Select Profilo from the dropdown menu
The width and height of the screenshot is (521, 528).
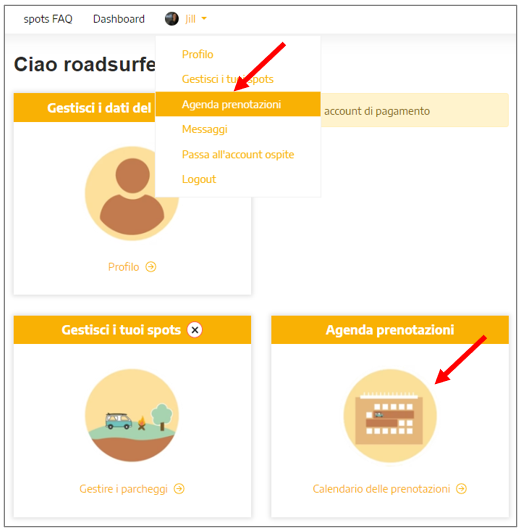click(197, 54)
